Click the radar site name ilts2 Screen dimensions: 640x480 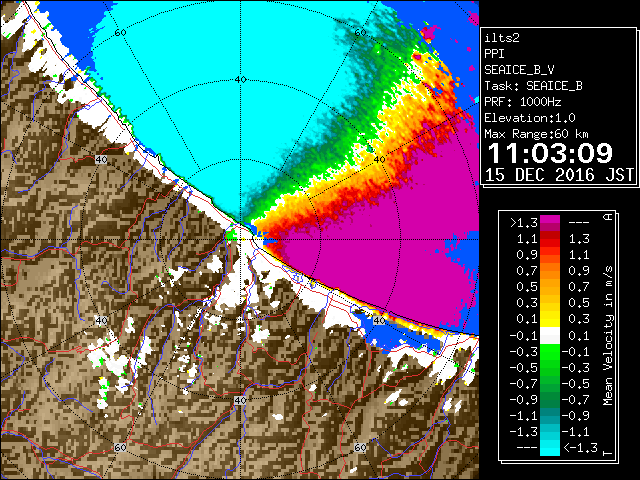pyautogui.click(x=502, y=38)
